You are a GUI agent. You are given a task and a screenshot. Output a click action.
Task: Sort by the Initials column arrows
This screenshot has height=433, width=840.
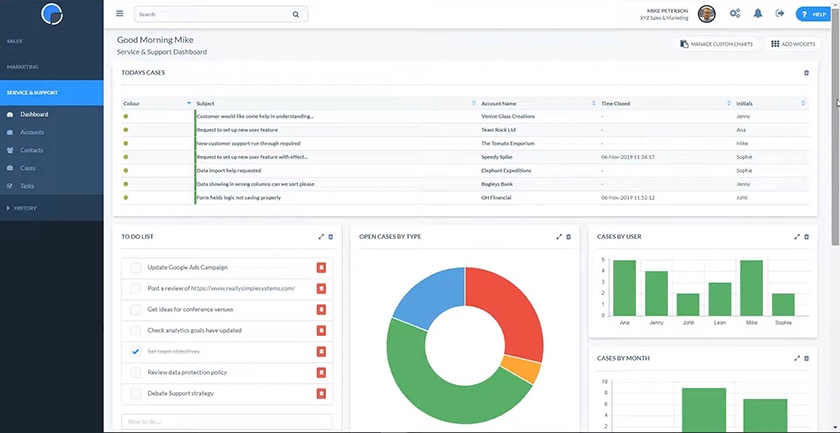tap(802, 103)
